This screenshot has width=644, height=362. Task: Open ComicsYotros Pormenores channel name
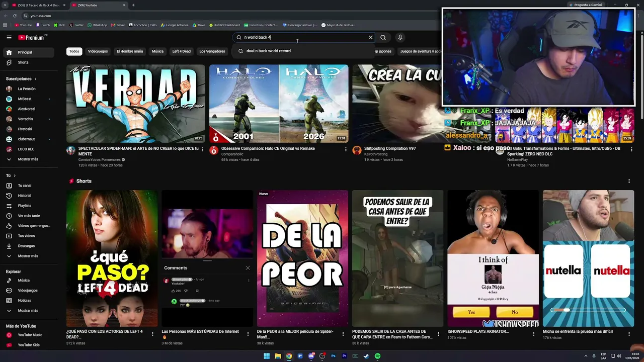[x=99, y=160]
